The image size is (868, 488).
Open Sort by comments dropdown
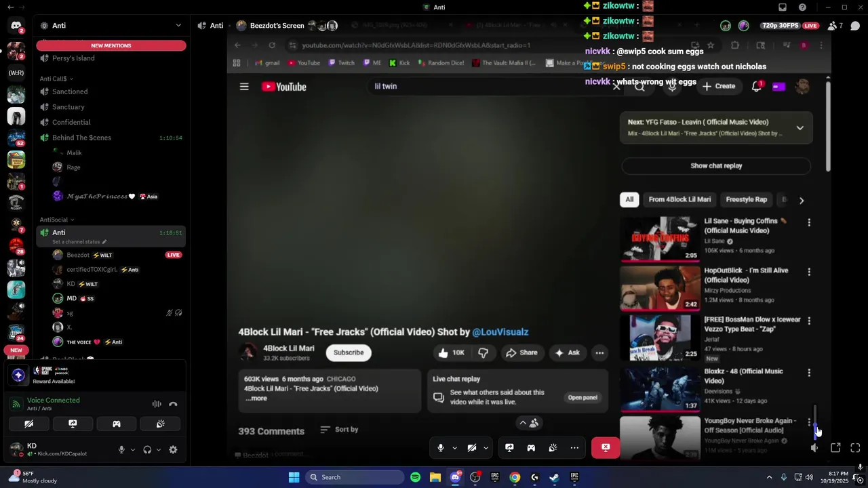point(339,430)
